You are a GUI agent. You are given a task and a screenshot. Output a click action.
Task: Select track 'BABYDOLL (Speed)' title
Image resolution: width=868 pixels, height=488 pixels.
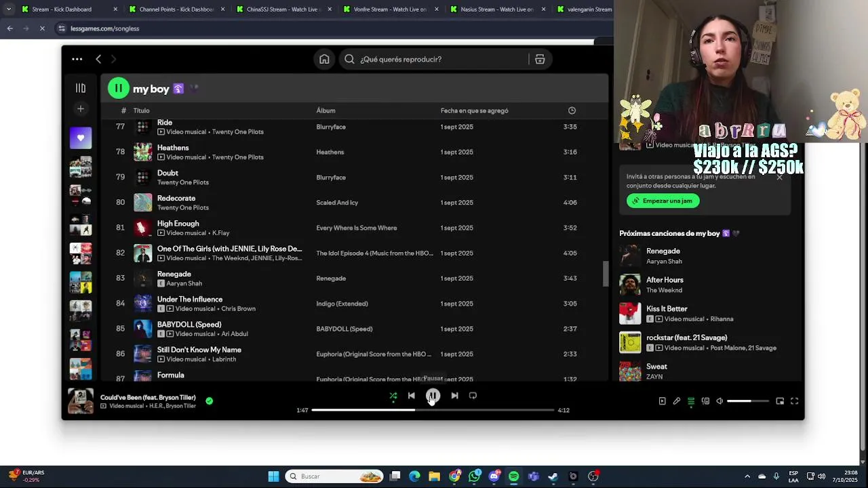click(x=189, y=325)
